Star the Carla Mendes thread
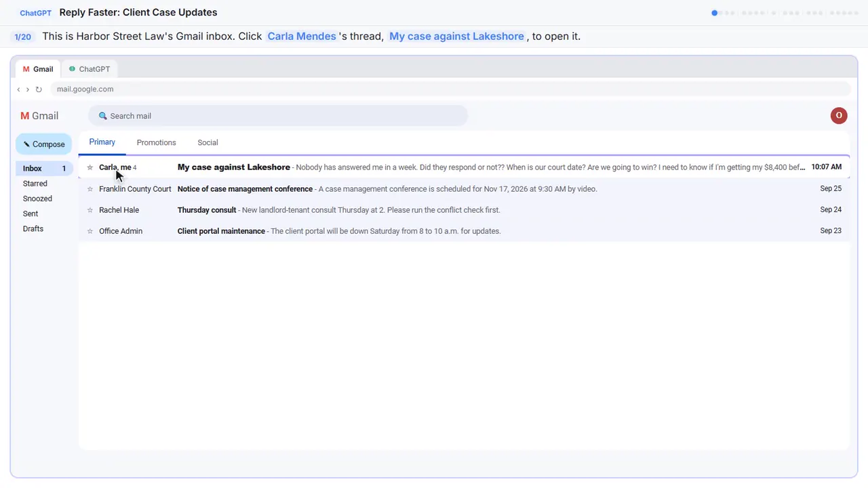 pos(90,167)
